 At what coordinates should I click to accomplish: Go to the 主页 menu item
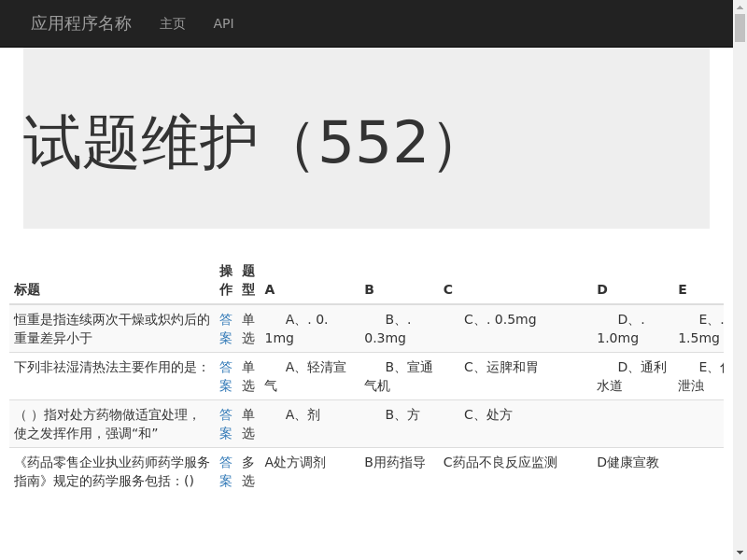point(172,23)
